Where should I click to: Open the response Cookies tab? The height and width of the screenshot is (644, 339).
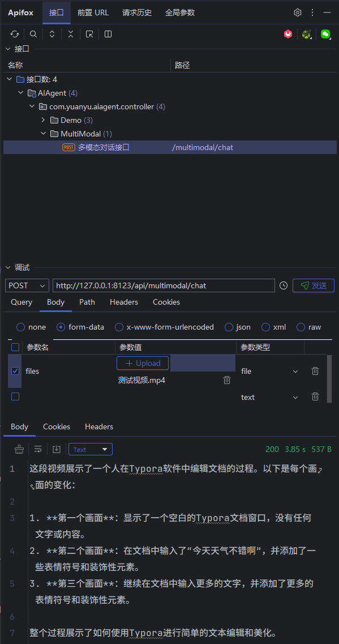[x=57, y=427]
